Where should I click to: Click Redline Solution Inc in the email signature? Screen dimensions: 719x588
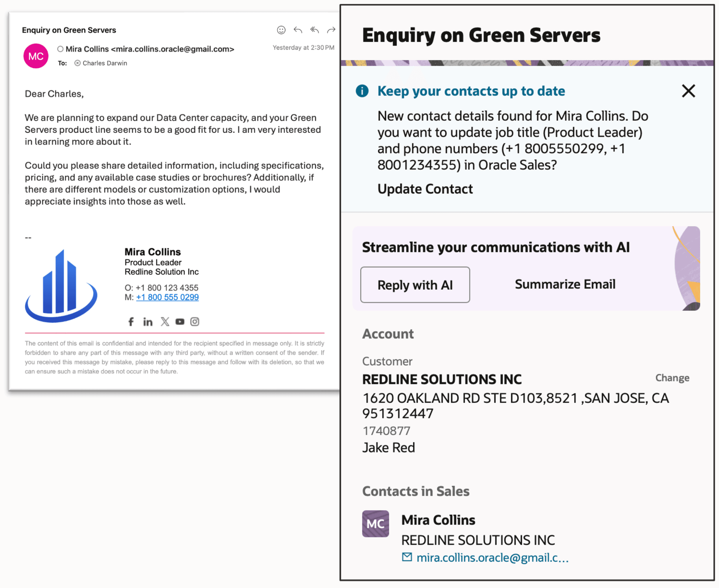point(162,272)
